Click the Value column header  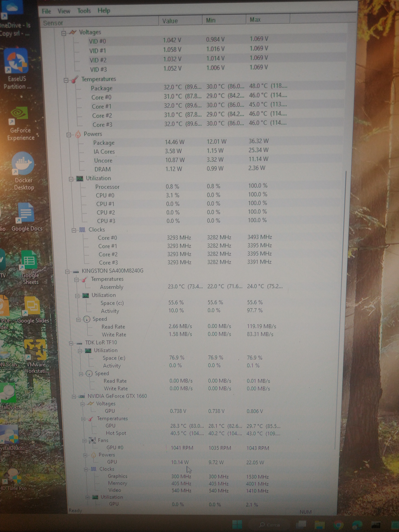click(x=180, y=21)
